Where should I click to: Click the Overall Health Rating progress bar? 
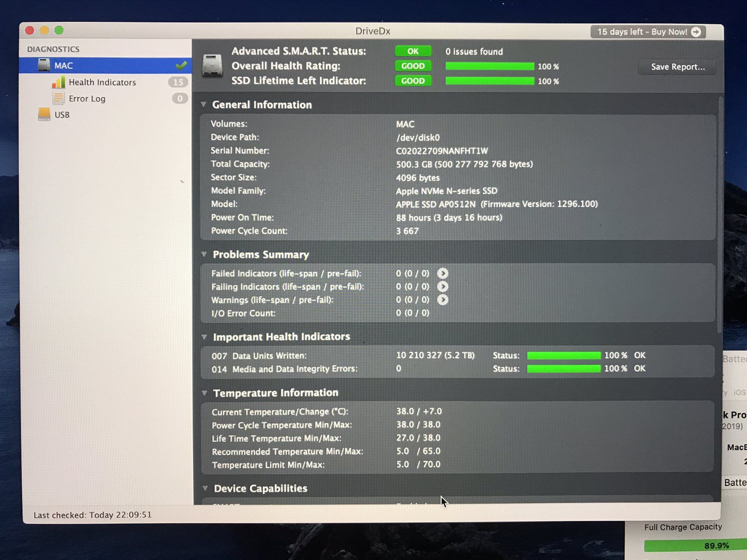[x=489, y=66]
